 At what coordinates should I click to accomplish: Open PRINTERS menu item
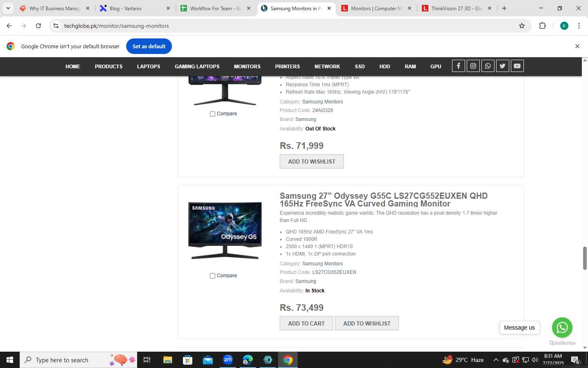[x=287, y=66]
